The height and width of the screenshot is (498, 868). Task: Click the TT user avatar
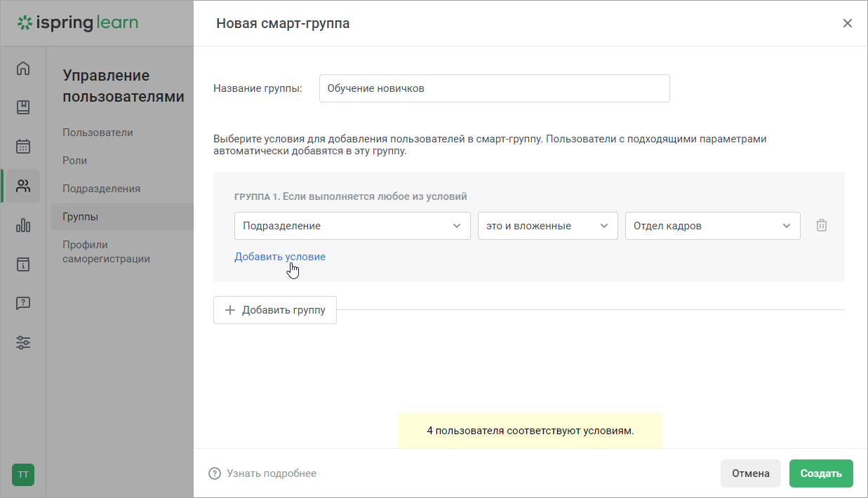23,475
